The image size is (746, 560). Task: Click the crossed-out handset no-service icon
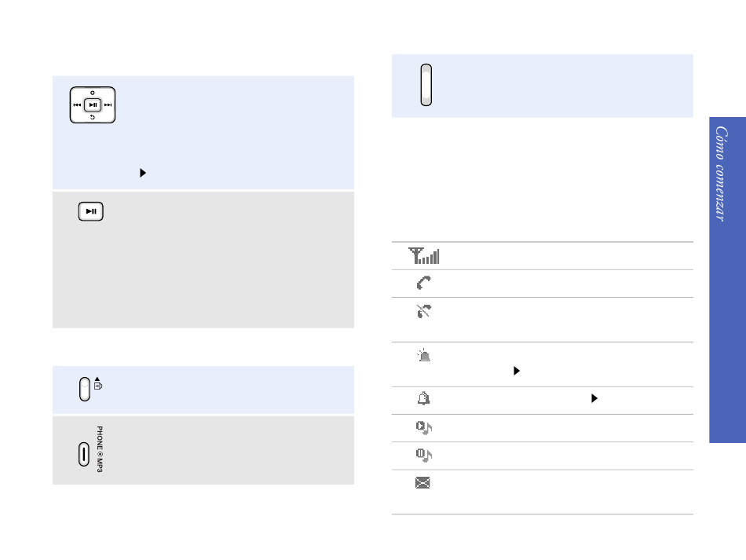[x=423, y=311]
